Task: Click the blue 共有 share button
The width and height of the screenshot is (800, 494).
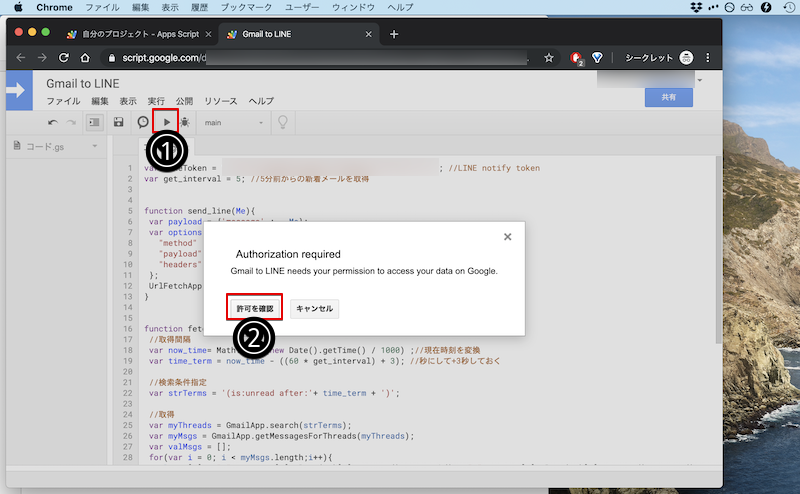Action: click(669, 97)
